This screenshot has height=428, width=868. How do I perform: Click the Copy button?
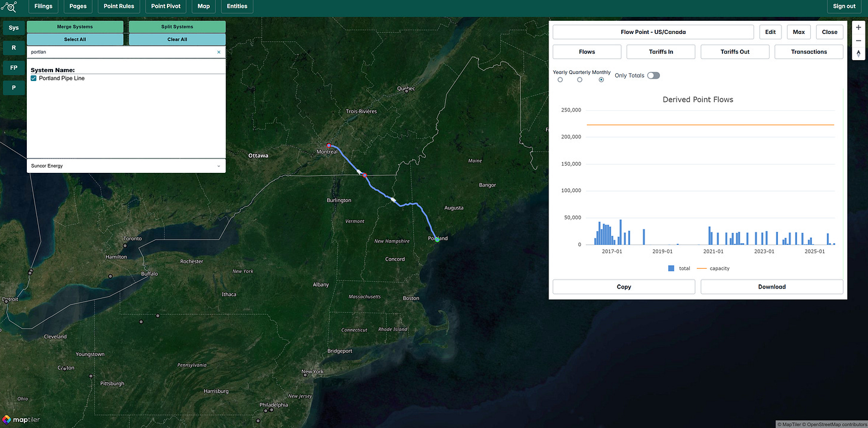(x=624, y=287)
